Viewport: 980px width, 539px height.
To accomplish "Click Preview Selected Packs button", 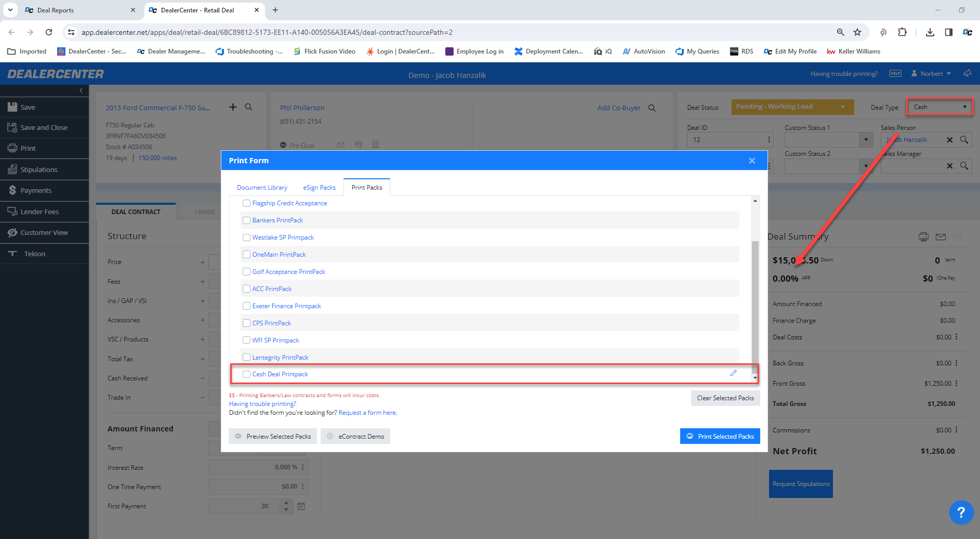I will 273,436.
